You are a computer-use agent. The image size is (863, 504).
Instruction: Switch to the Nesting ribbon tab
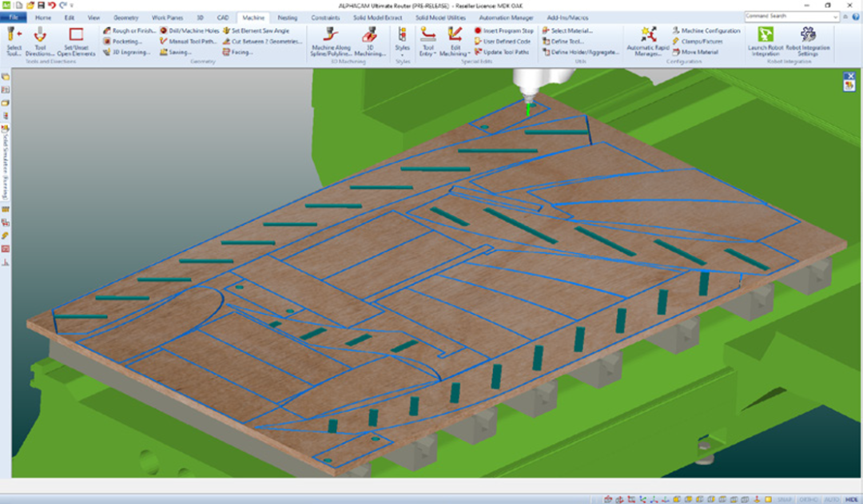click(x=288, y=18)
